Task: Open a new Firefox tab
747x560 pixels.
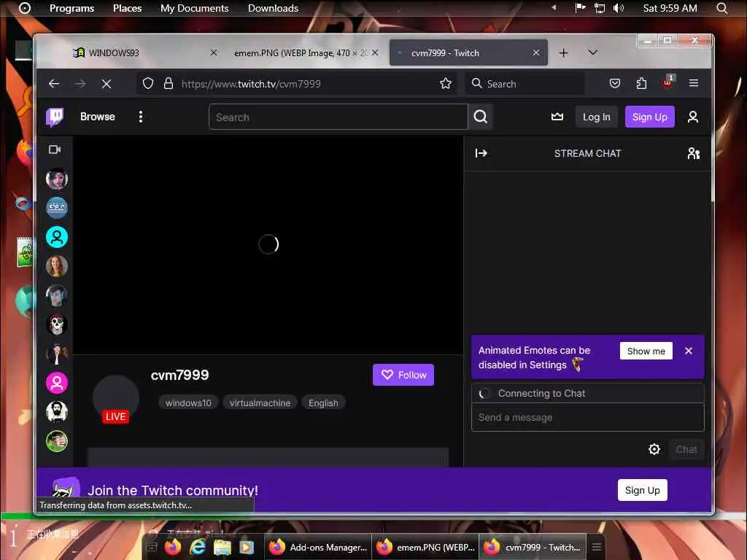Action: (564, 52)
